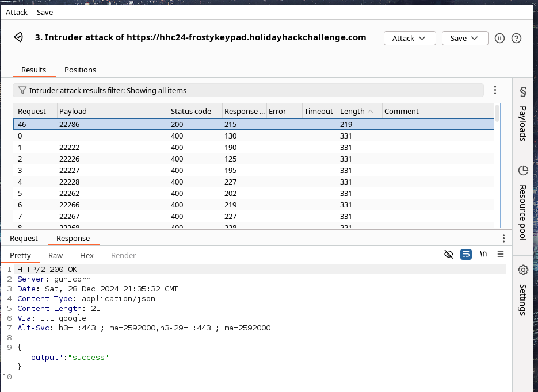538x392 pixels.
Task: Open help via the question mark icon
Action: (x=516, y=38)
